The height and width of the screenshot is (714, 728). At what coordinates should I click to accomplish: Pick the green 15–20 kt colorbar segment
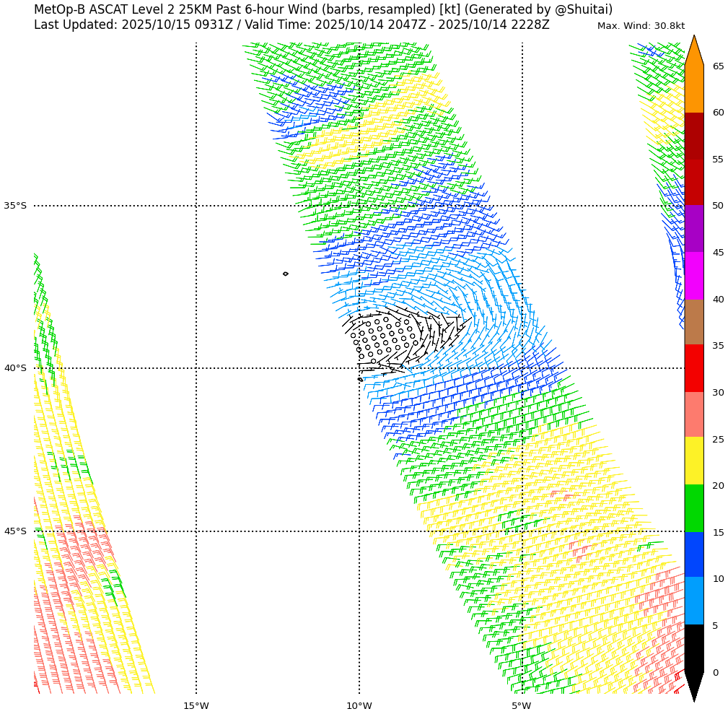click(x=693, y=508)
